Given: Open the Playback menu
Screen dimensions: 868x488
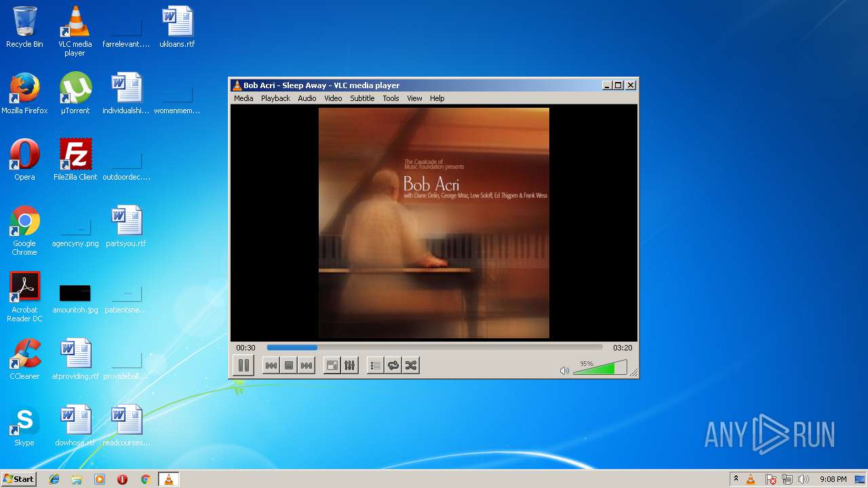Looking at the screenshot, I should coord(275,98).
